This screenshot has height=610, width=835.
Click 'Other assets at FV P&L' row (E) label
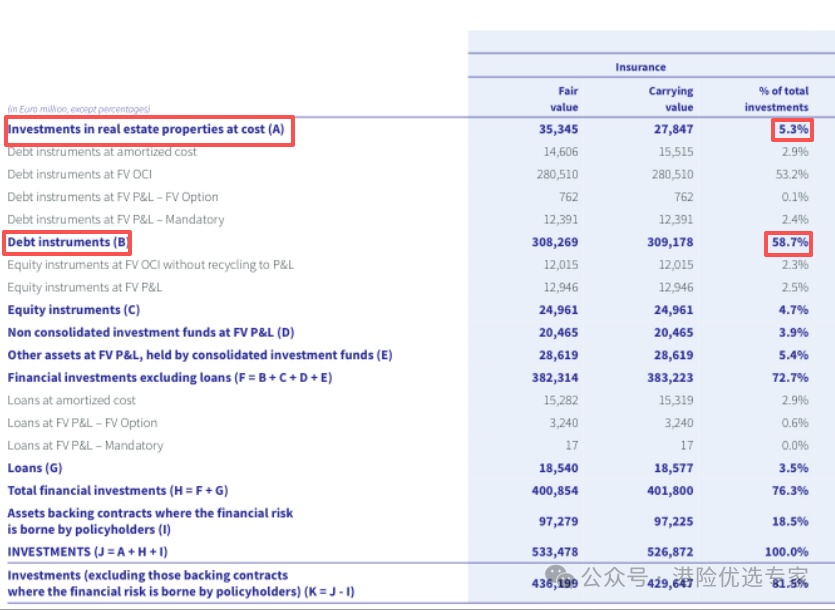tap(200, 355)
